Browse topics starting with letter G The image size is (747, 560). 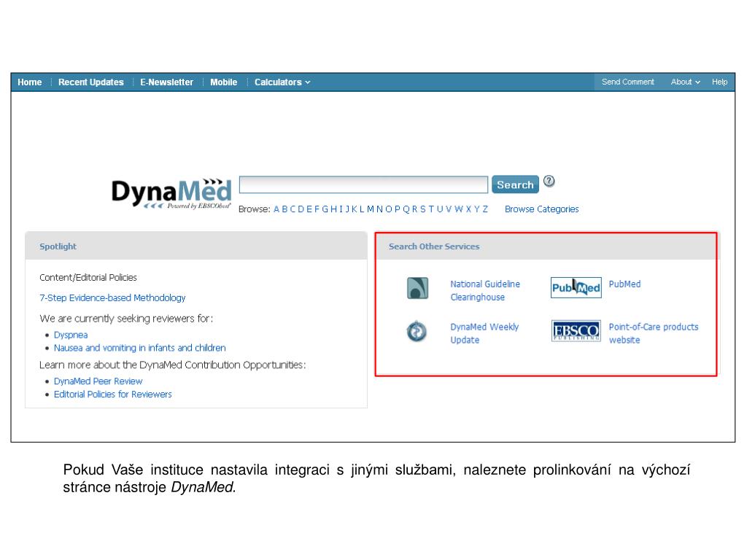click(x=325, y=209)
